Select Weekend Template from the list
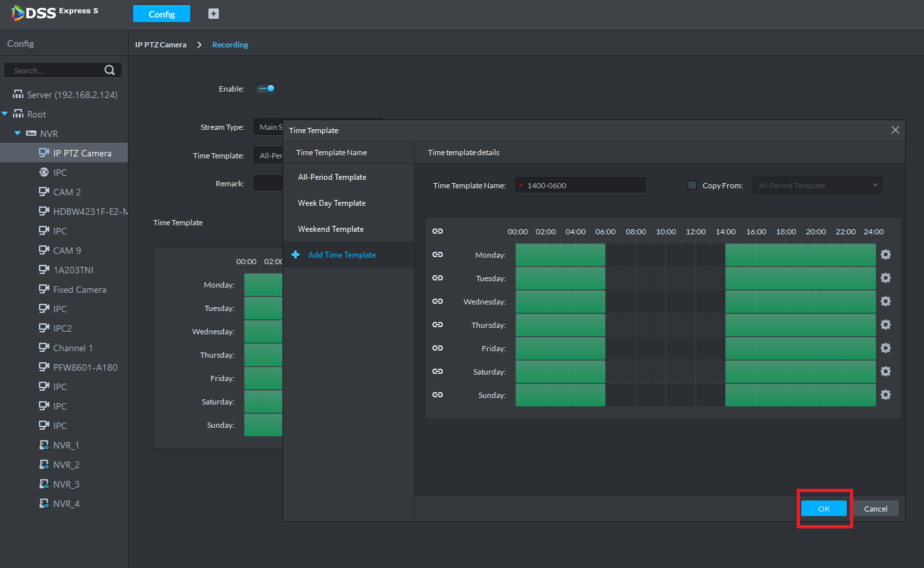Image resolution: width=924 pixels, height=568 pixels. pyautogui.click(x=331, y=229)
